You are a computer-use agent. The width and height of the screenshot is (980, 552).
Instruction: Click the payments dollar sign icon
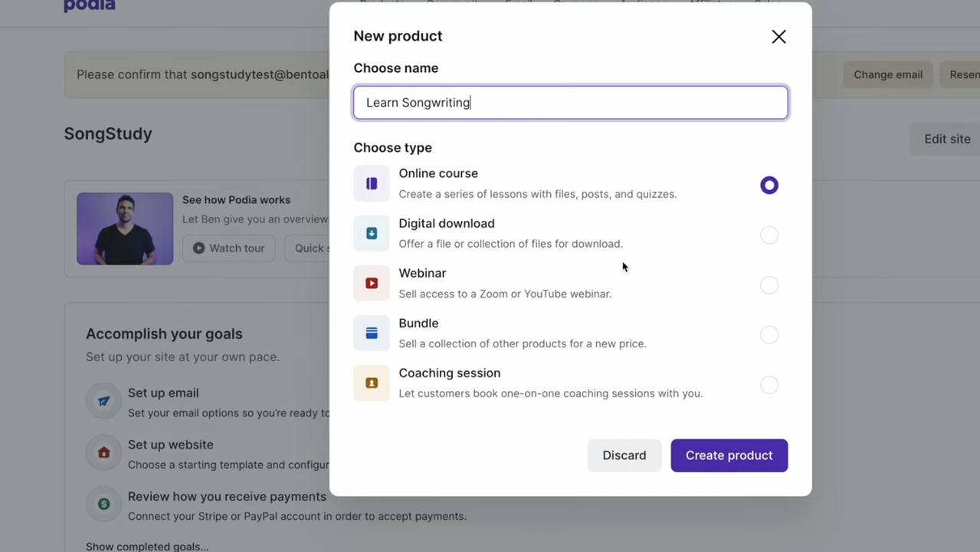103,504
